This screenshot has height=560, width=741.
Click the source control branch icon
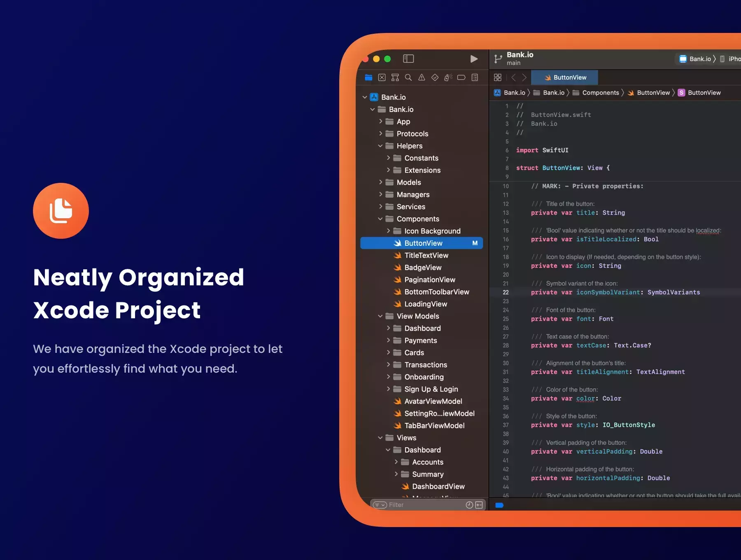[x=498, y=59]
